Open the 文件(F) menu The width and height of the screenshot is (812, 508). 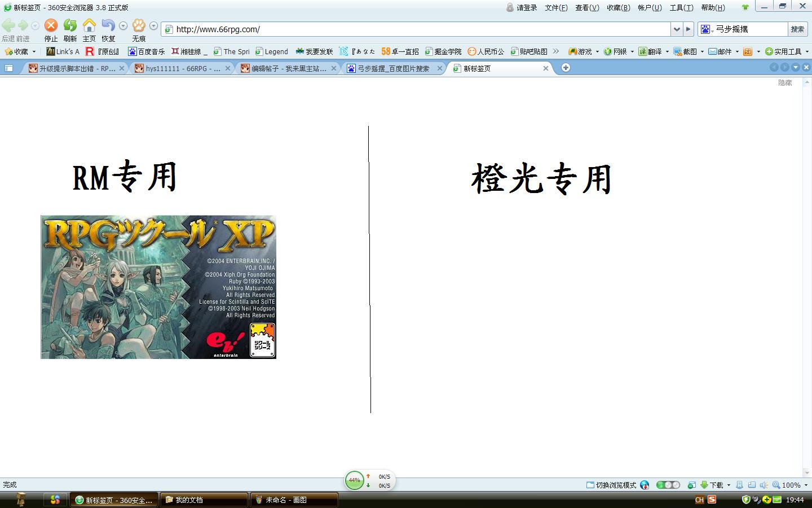point(556,7)
